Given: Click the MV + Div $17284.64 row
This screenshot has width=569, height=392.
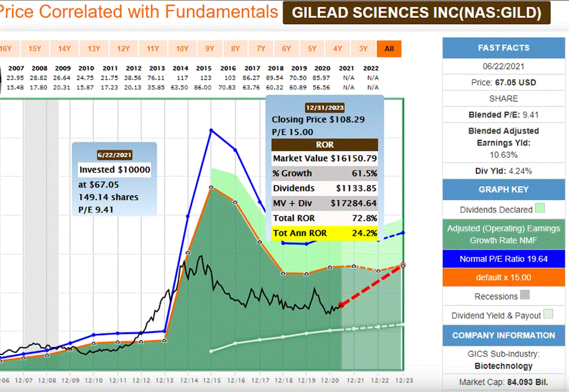Looking at the screenshot, I should [325, 203].
